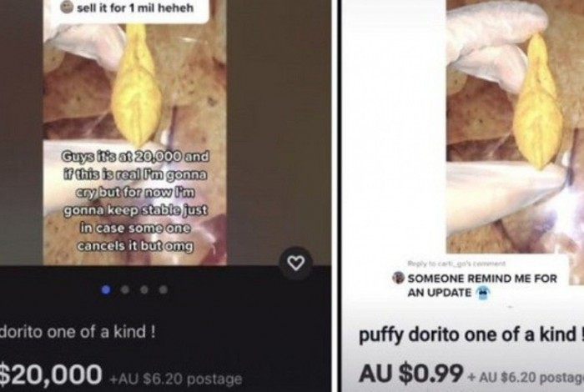
Task: Open the right Dorito listing photo
Action: coord(515,127)
